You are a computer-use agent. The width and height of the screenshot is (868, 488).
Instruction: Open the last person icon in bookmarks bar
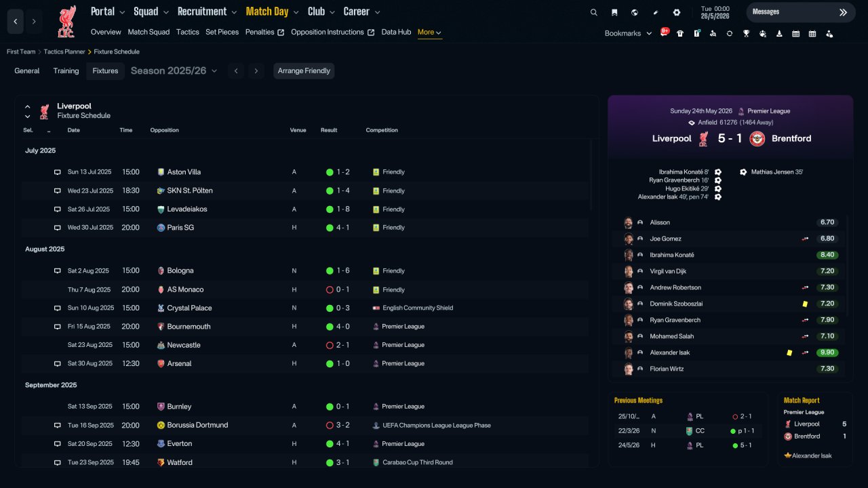(829, 33)
